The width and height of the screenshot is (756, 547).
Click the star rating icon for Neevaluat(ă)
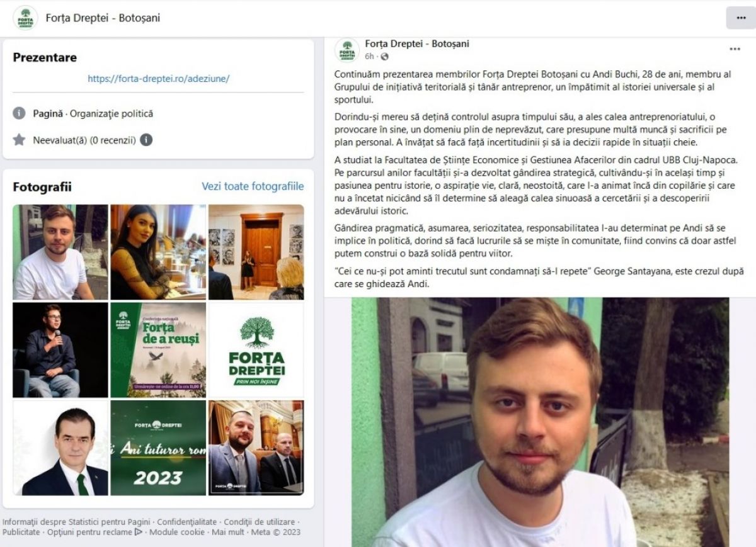20,140
